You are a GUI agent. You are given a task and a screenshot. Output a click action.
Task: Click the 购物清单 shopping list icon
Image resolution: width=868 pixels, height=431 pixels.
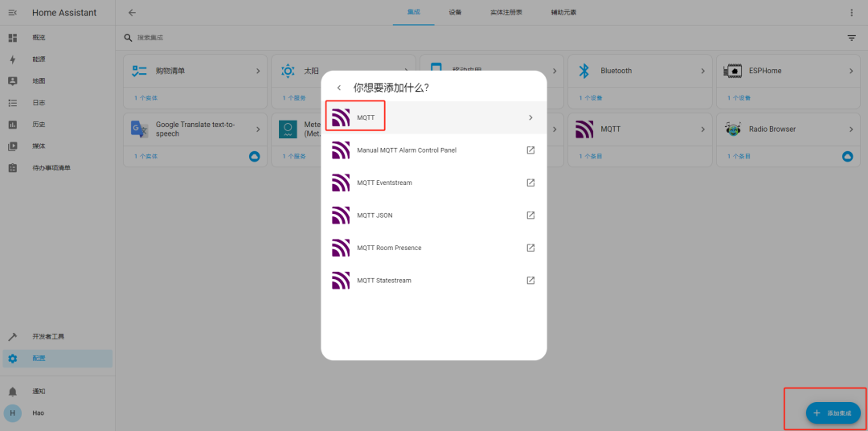point(139,71)
